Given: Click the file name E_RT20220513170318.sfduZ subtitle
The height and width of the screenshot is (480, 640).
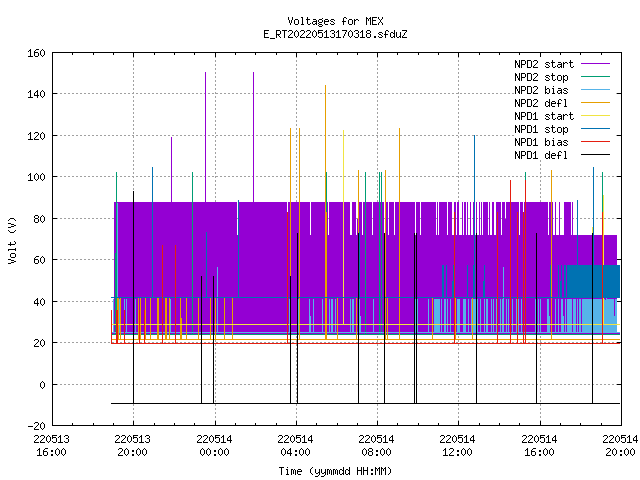Looking at the screenshot, I should click(x=335, y=34).
